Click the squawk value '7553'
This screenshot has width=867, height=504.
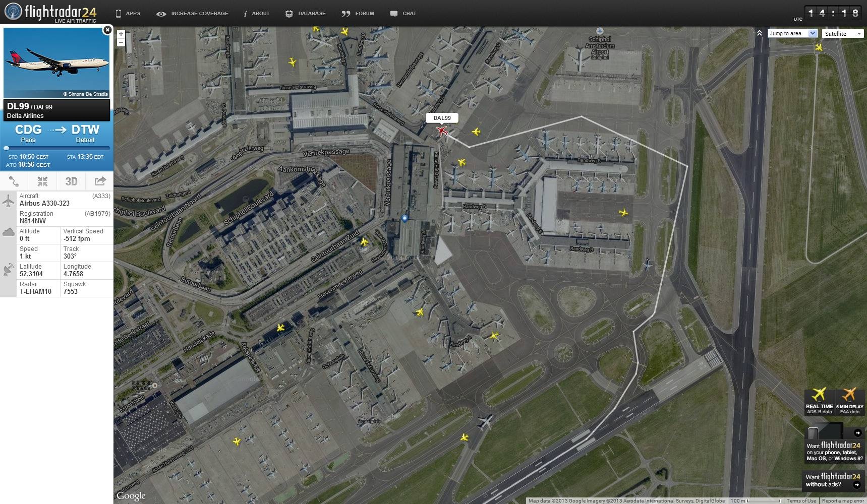(71, 291)
